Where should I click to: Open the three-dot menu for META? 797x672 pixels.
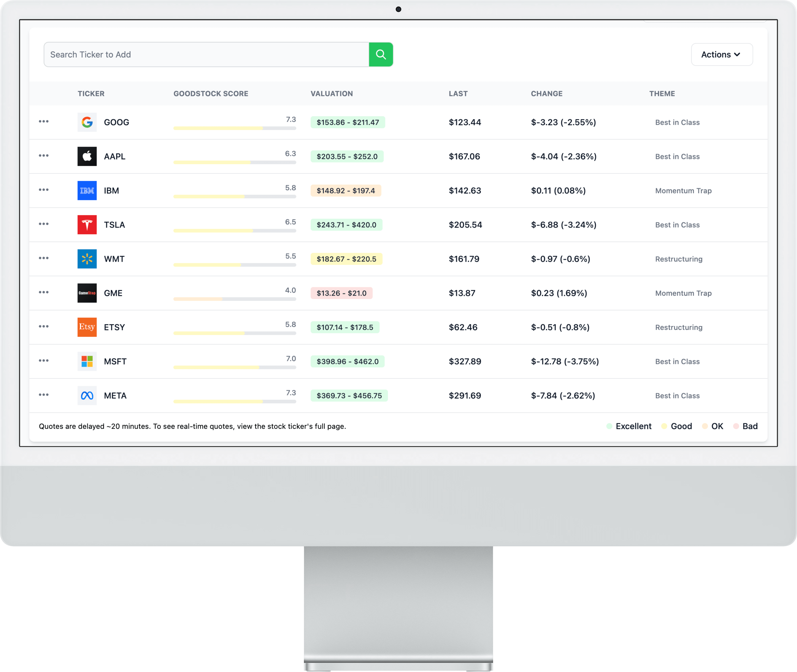44,395
